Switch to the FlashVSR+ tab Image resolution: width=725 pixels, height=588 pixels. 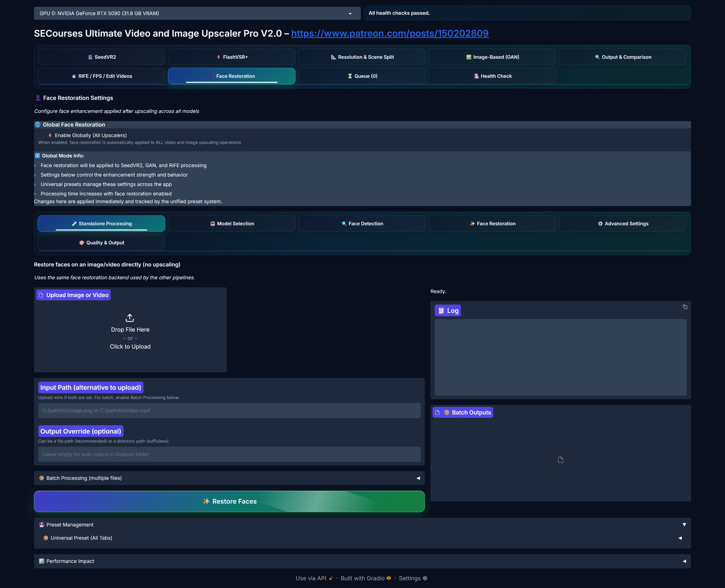pyautogui.click(x=232, y=57)
